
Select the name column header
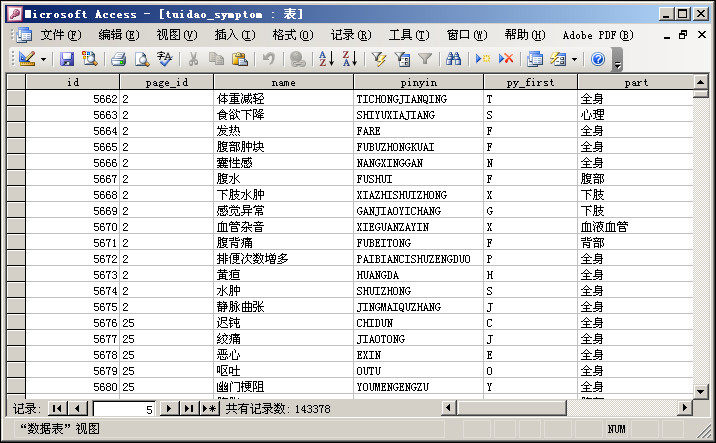(283, 82)
